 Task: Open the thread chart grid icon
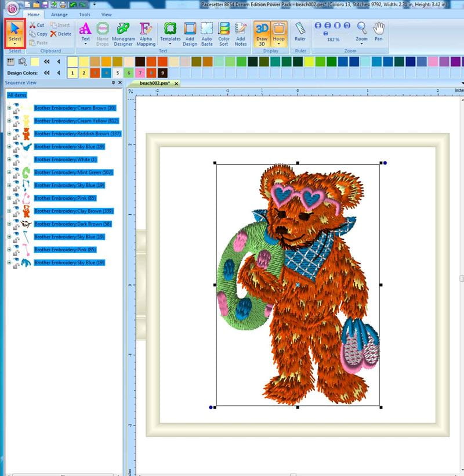coord(10,62)
